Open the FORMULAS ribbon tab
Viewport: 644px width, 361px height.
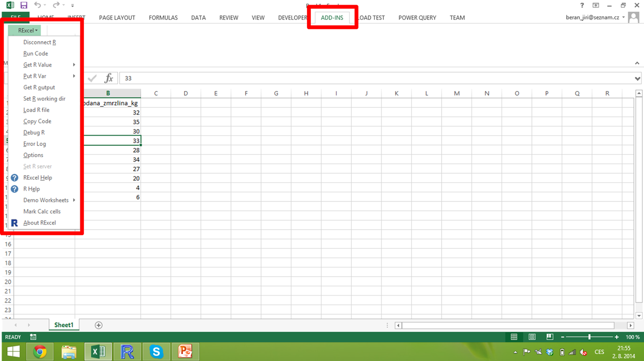163,18
